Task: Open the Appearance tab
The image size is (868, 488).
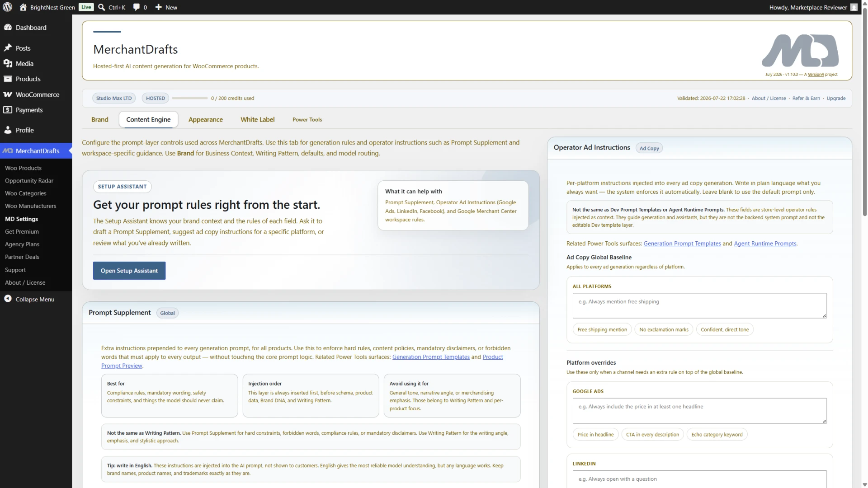Action: click(x=205, y=119)
